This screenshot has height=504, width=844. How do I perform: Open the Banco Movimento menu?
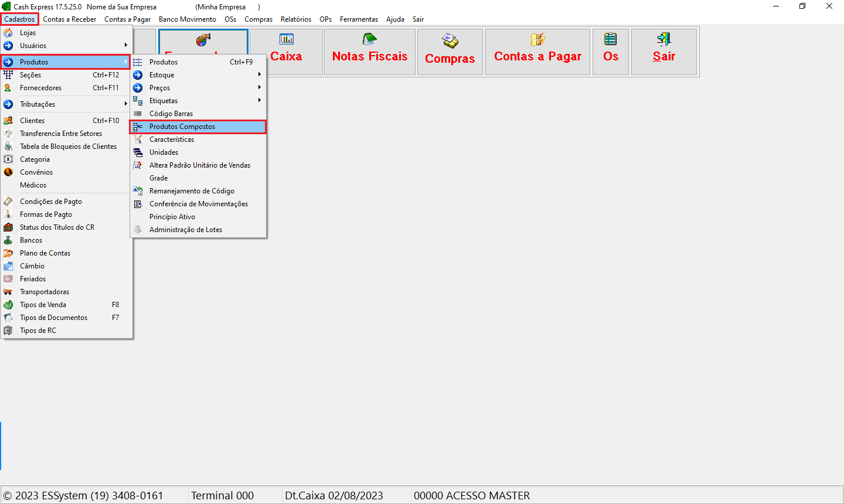[x=188, y=19]
